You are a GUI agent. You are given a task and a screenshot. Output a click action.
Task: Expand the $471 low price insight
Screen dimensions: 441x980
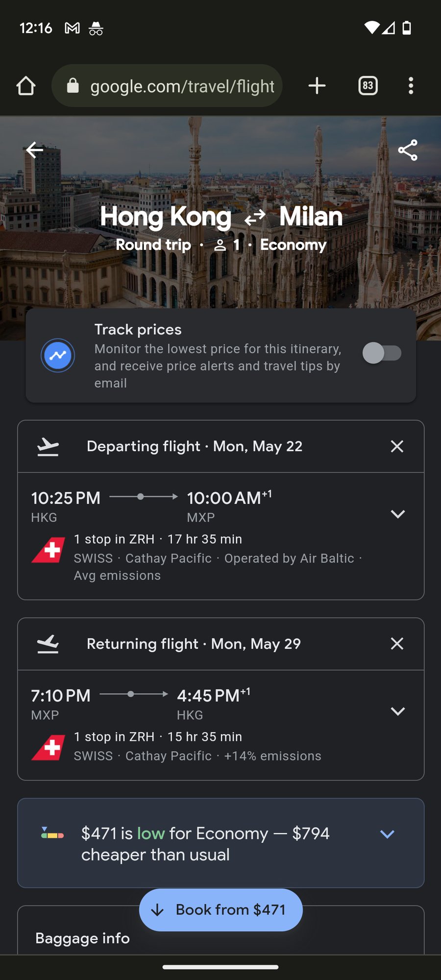387,834
